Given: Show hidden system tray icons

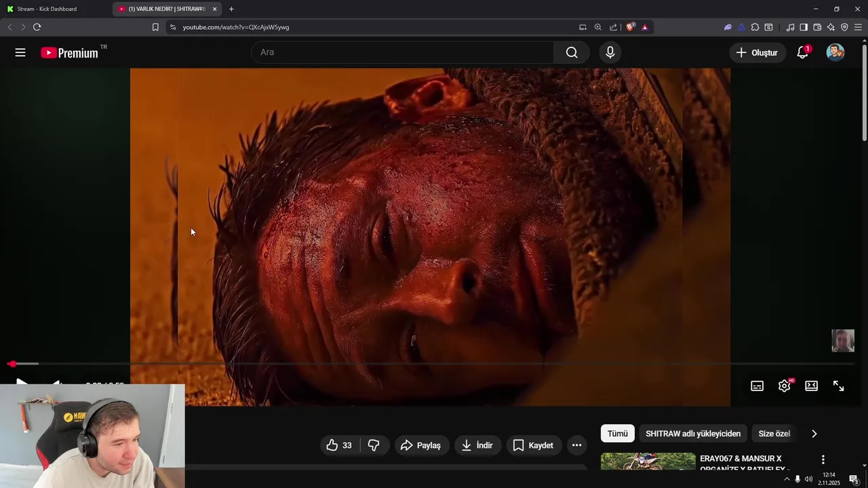Looking at the screenshot, I should 787,479.
